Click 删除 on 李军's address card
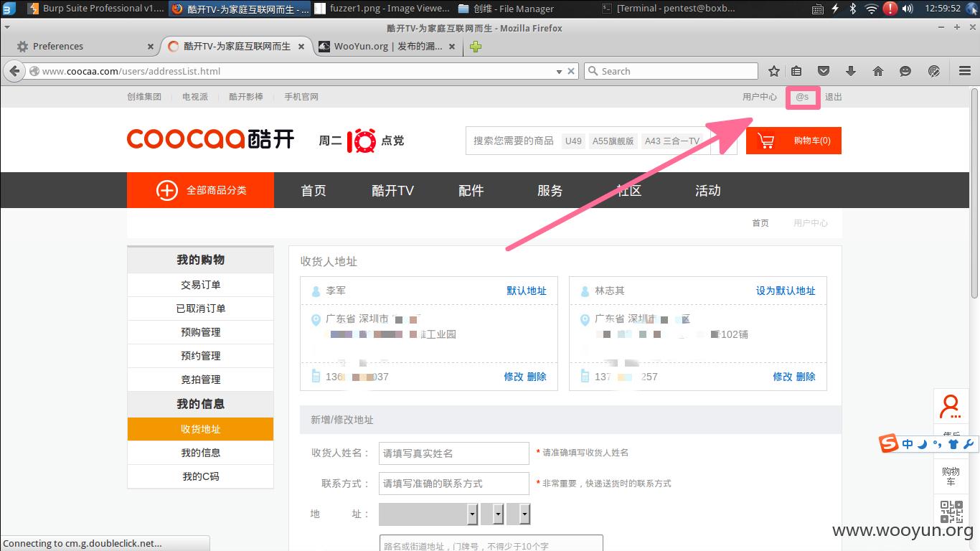The width and height of the screenshot is (980, 551). point(537,377)
